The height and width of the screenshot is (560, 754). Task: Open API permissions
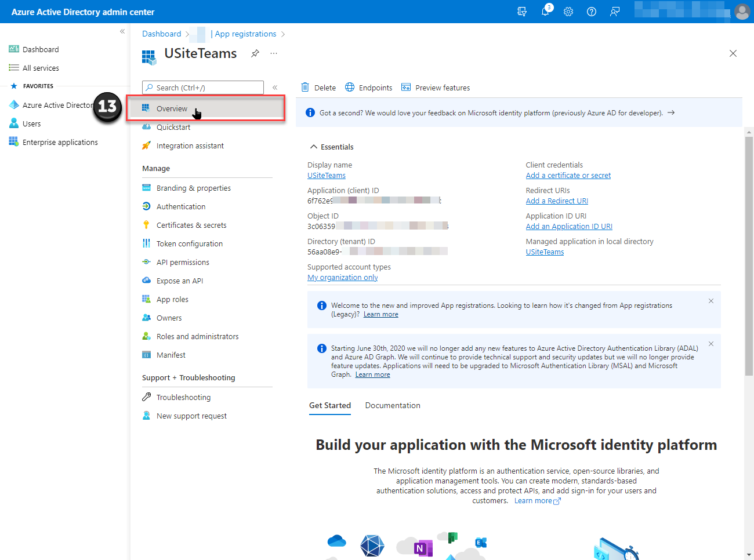pos(176,262)
